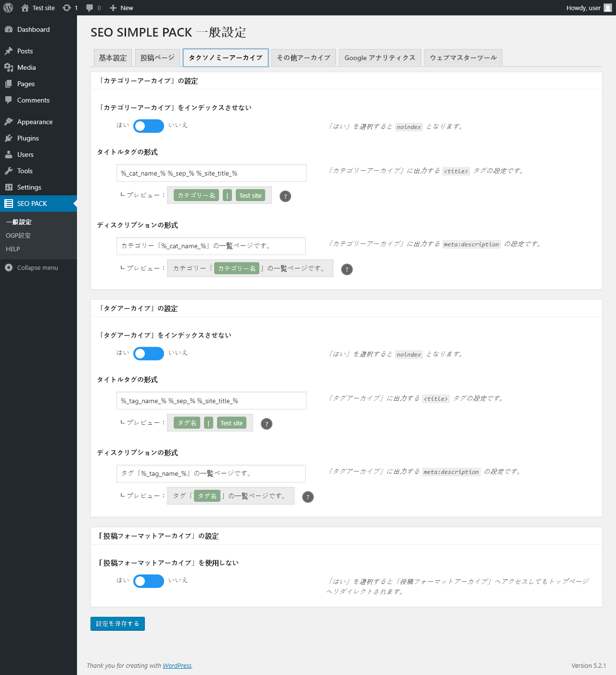
Task: Click the user avatar in admin bar
Action: (x=608, y=8)
